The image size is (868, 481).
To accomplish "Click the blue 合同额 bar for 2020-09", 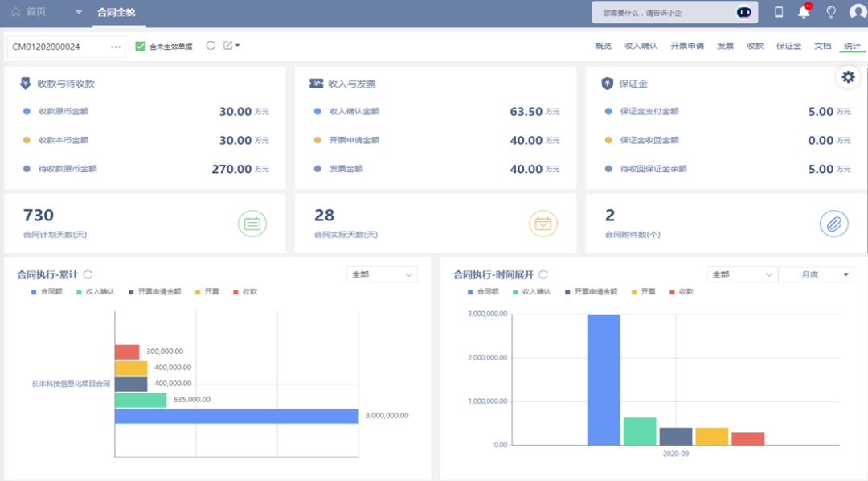I will 604,379.
